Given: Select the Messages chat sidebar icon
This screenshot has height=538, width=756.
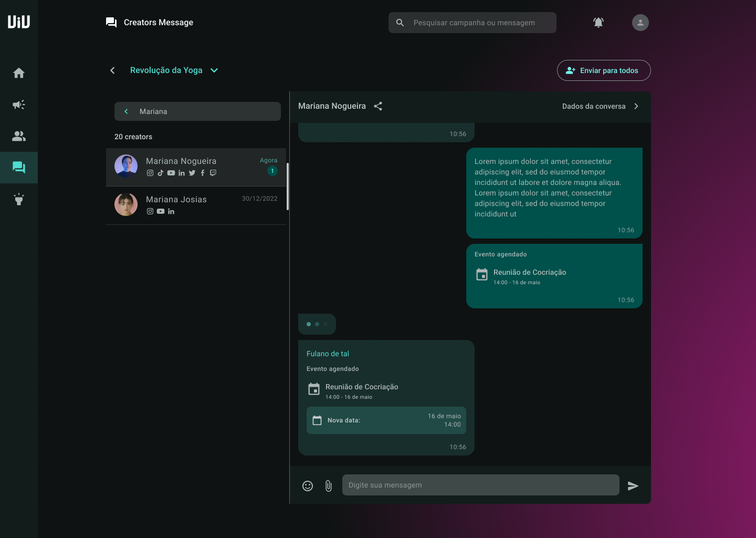Looking at the screenshot, I should [19, 168].
